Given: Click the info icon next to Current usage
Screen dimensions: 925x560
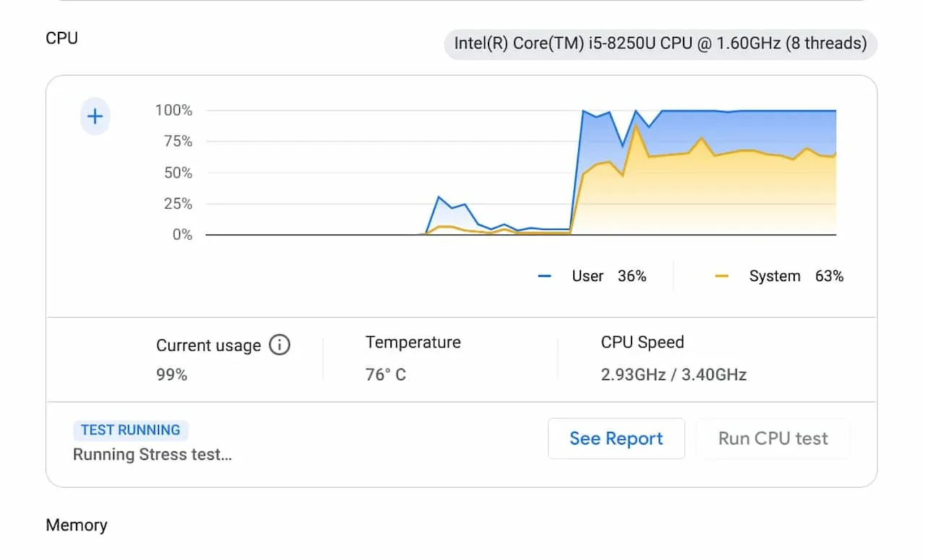Looking at the screenshot, I should (279, 345).
